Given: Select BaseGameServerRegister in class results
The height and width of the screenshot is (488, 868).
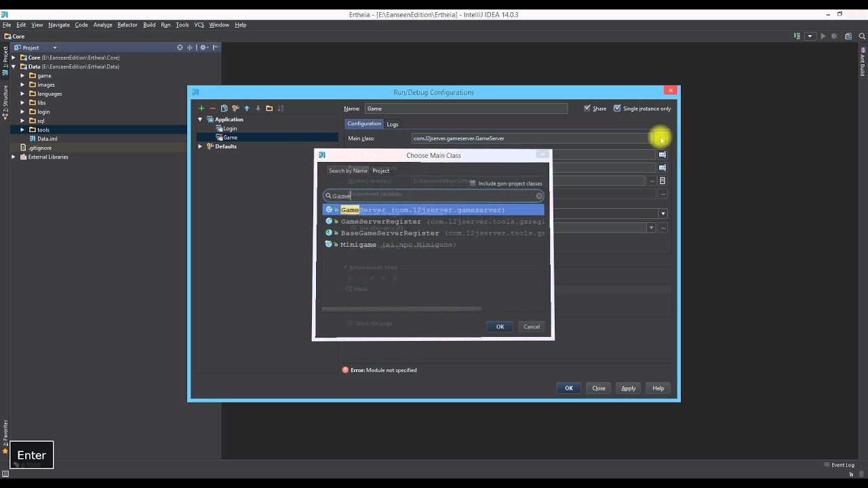Looking at the screenshot, I should click(433, 233).
